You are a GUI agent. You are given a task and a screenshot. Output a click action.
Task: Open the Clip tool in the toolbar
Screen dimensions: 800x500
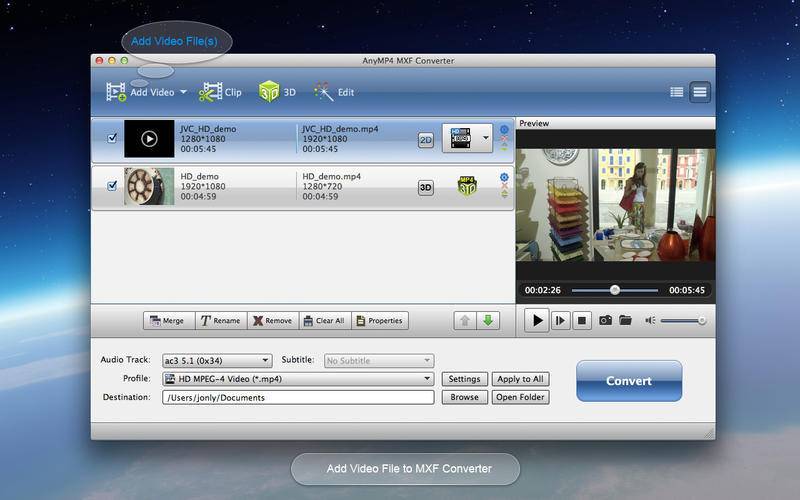[x=220, y=92]
